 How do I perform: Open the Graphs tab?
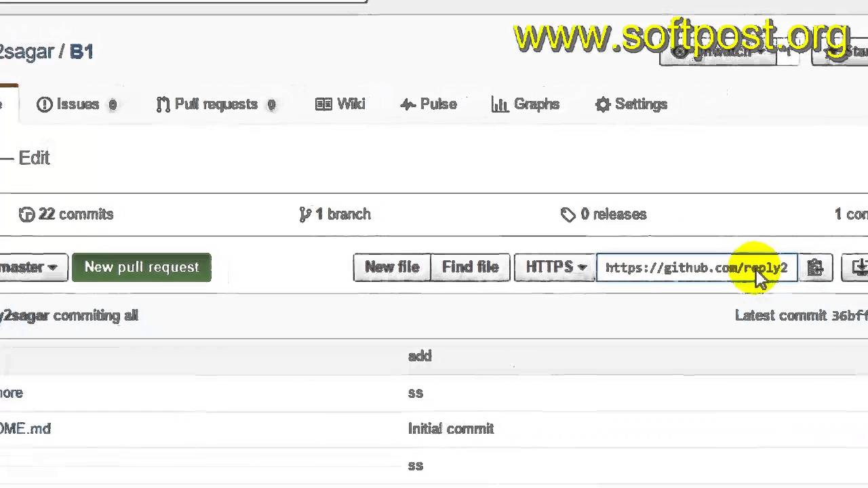point(526,104)
